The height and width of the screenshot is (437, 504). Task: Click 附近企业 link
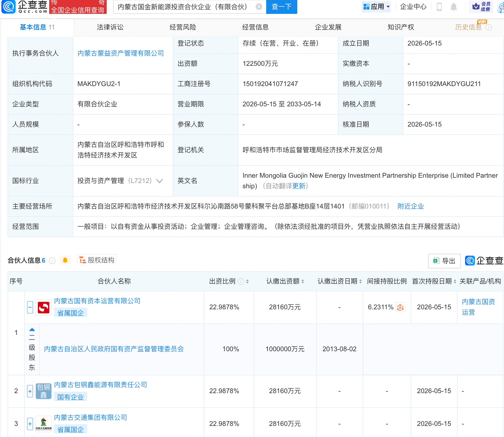[x=410, y=206]
